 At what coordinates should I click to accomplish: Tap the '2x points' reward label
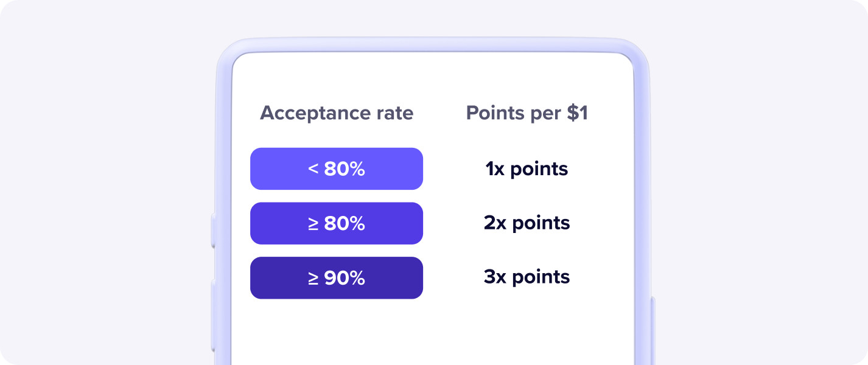coord(527,223)
